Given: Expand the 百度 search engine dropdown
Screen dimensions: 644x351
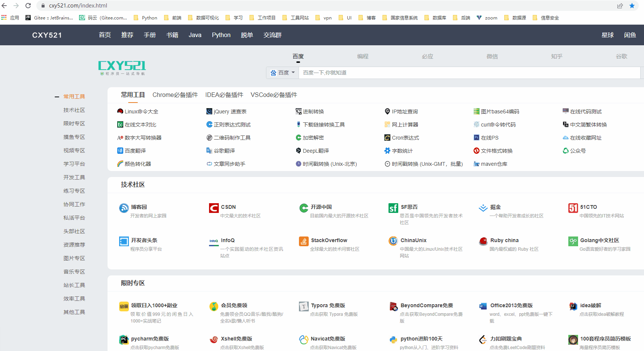Looking at the screenshot, I should pos(283,73).
